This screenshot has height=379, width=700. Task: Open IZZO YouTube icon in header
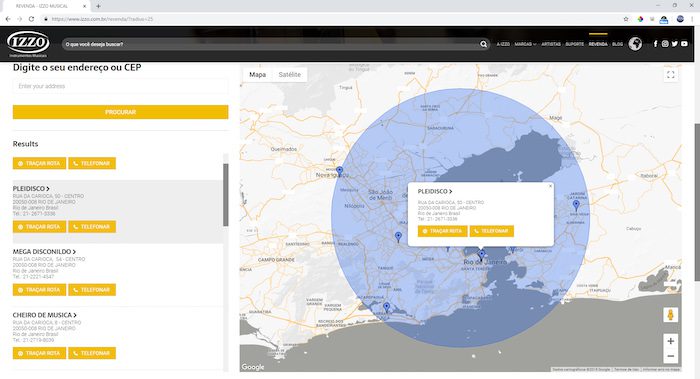click(x=684, y=44)
